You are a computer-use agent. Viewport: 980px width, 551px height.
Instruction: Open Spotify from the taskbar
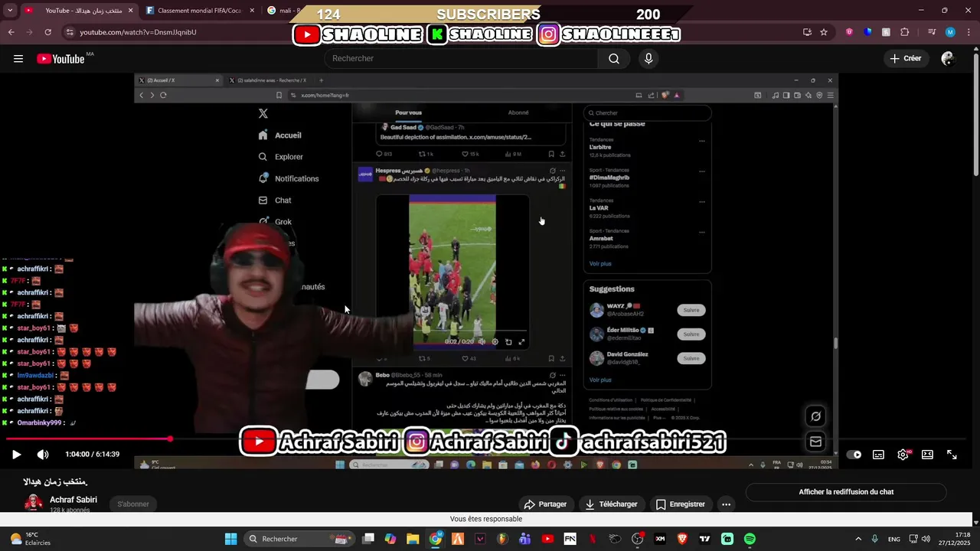click(750, 539)
